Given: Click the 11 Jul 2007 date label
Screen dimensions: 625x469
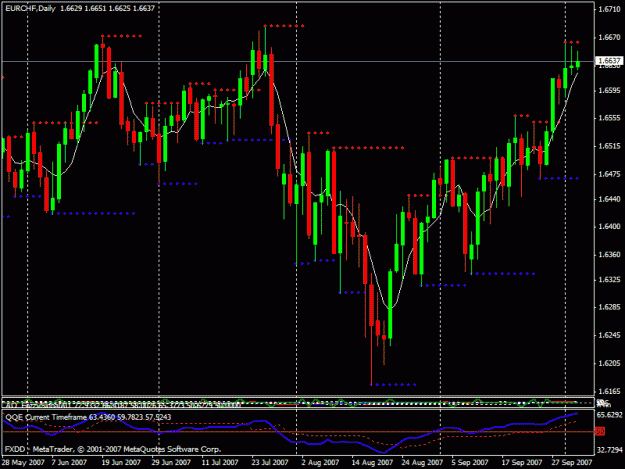Looking at the screenshot, I should (x=220, y=463).
